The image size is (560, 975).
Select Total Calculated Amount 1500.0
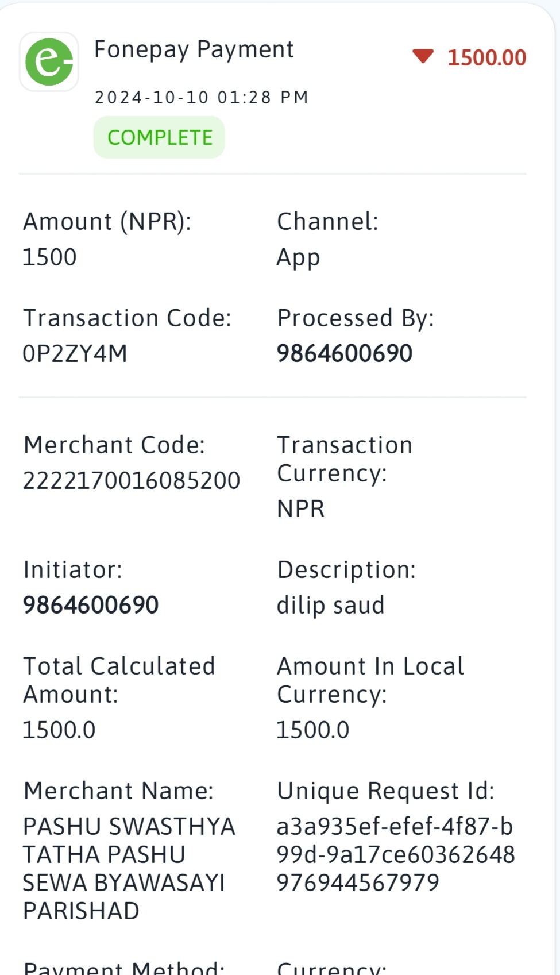click(59, 730)
